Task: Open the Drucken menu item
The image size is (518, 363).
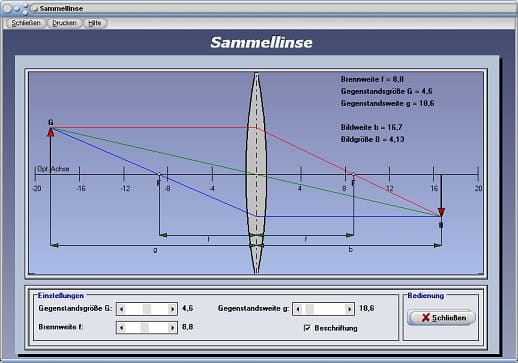Action: tap(64, 23)
